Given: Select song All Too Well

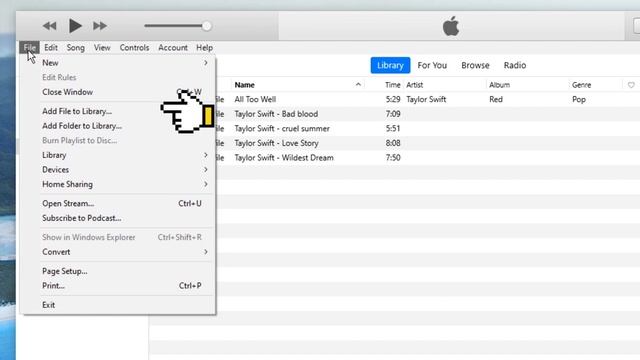Looking at the screenshot, I should (255, 99).
